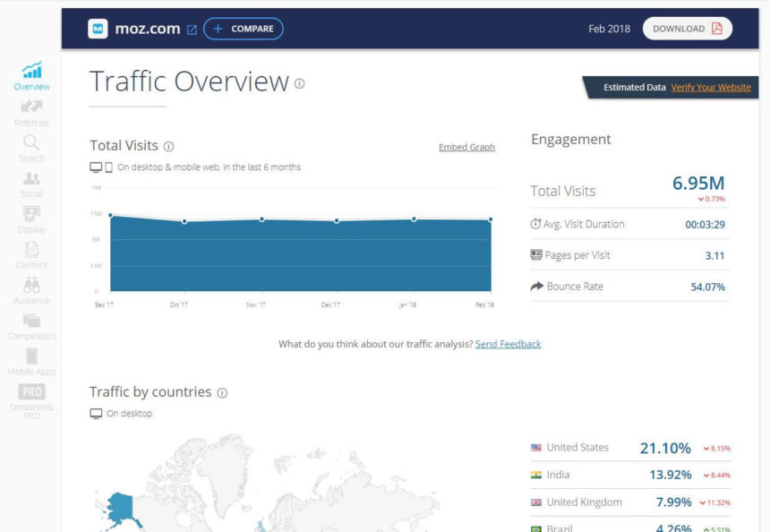Screen dimensions: 770x532
Task: Click the Compare button
Action: 243,28
